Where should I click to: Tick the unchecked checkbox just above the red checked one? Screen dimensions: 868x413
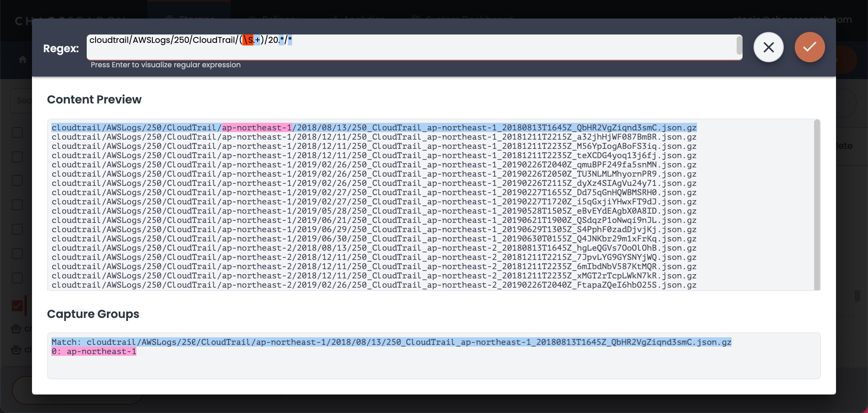pos(17,278)
